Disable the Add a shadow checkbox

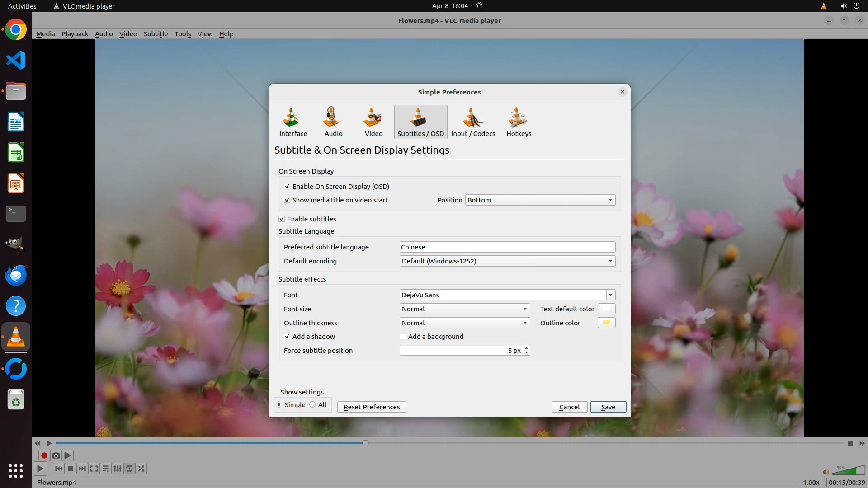point(287,337)
